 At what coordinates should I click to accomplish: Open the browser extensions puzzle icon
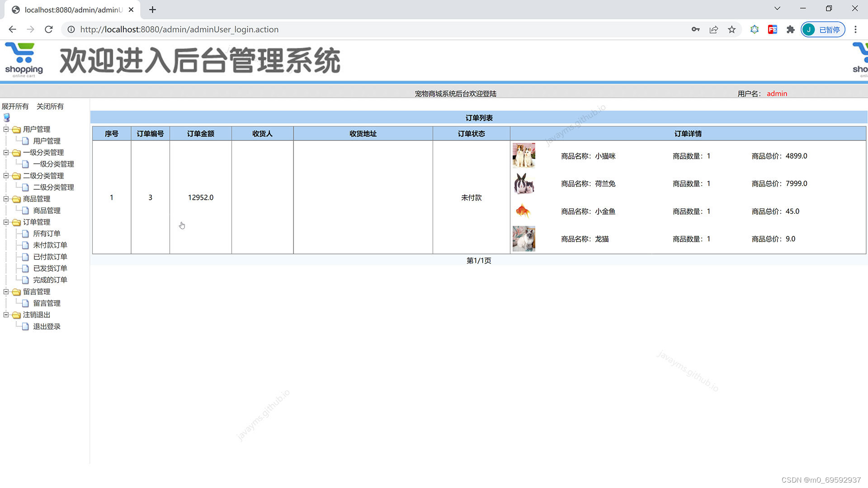790,29
